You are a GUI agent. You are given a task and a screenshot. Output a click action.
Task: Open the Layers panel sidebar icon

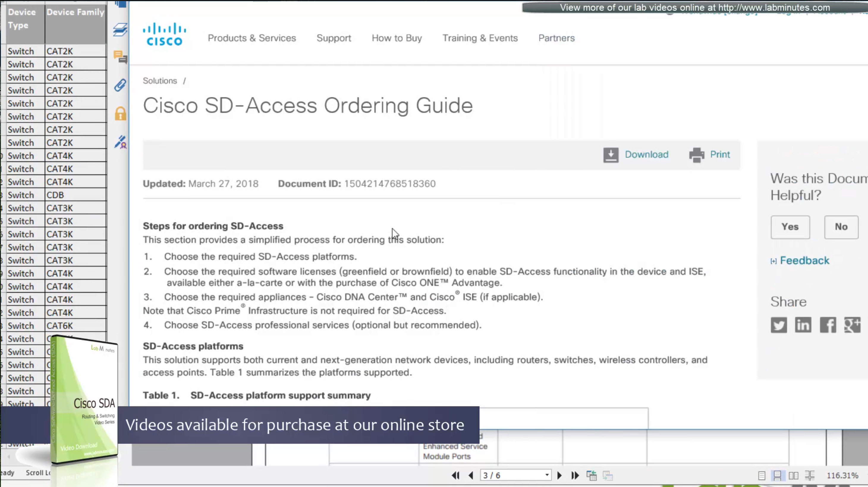click(x=120, y=30)
